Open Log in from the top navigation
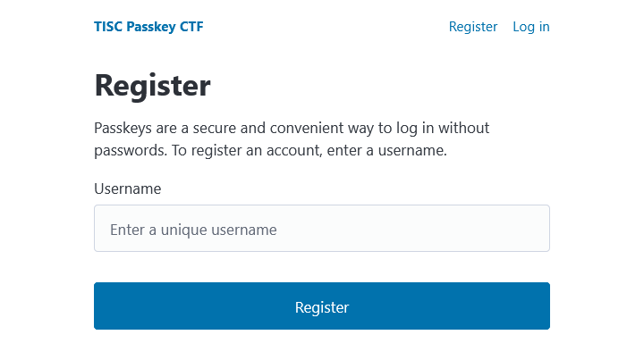The width and height of the screenshot is (644, 360). click(x=530, y=27)
